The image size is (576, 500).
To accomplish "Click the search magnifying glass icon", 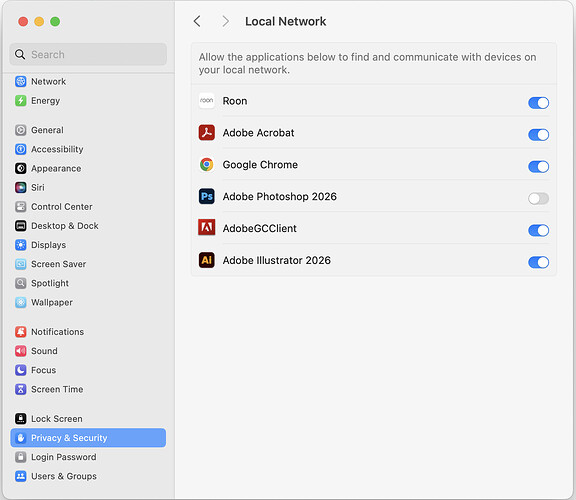I will pyautogui.click(x=20, y=54).
